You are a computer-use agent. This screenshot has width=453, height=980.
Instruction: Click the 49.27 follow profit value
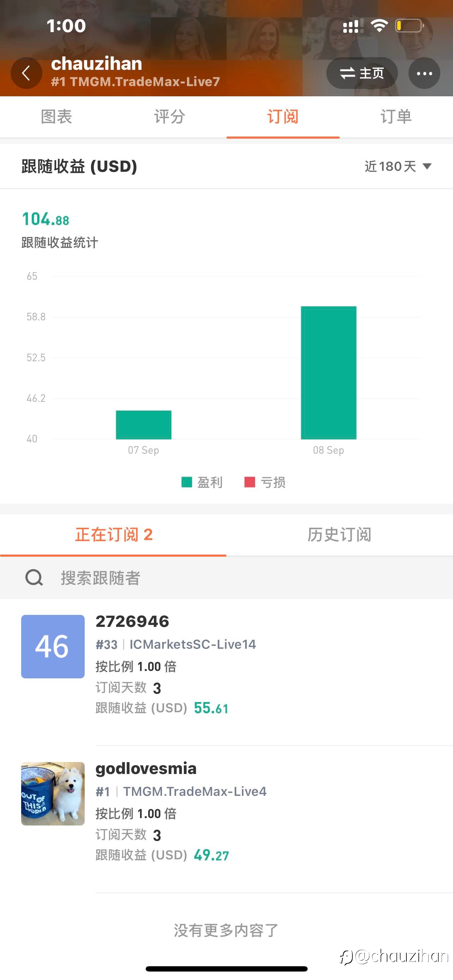[211, 855]
